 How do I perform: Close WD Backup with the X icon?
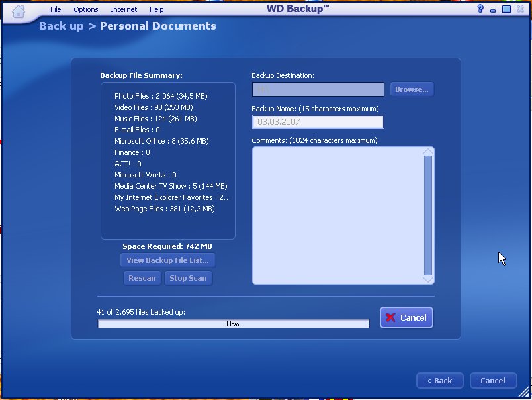[521, 9]
